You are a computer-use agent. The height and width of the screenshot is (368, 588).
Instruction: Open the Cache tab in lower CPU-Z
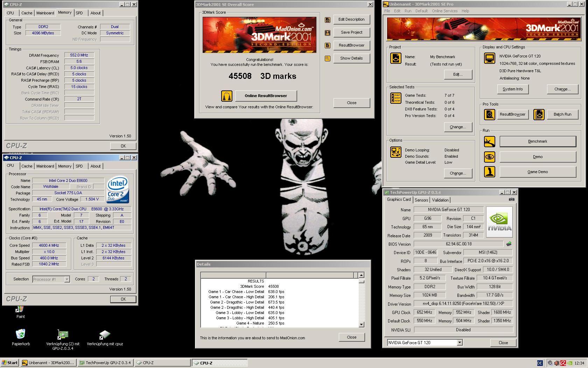[x=27, y=166]
